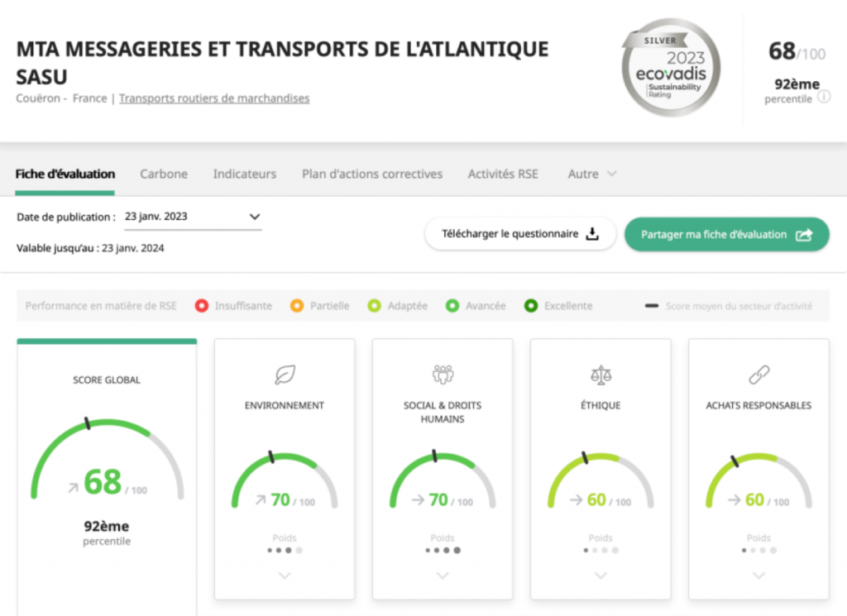Click the dark green Excellente legend circle

point(531,306)
